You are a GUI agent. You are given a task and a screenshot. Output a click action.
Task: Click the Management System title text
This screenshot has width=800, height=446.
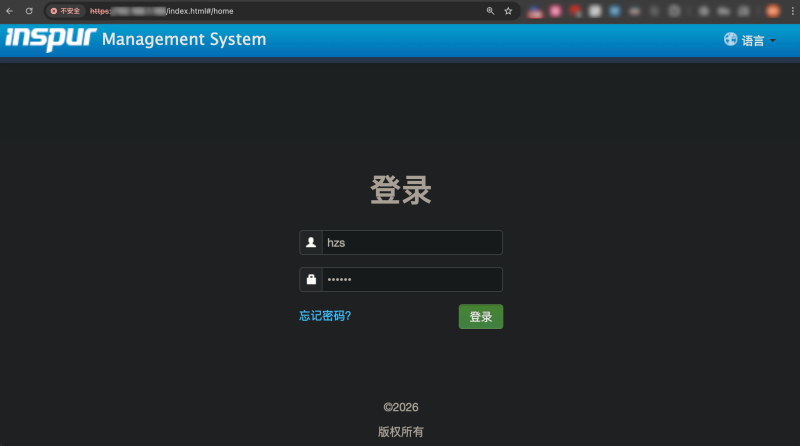(x=184, y=39)
